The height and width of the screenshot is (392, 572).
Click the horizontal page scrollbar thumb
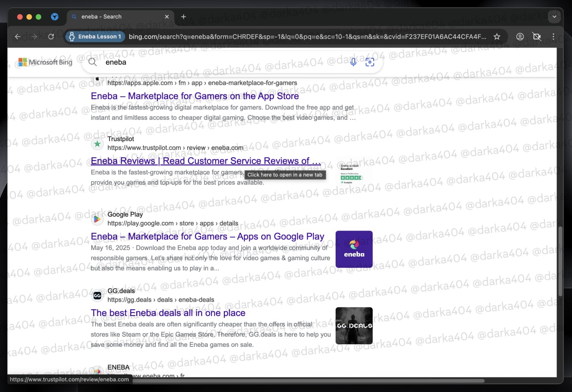click(x=307, y=381)
